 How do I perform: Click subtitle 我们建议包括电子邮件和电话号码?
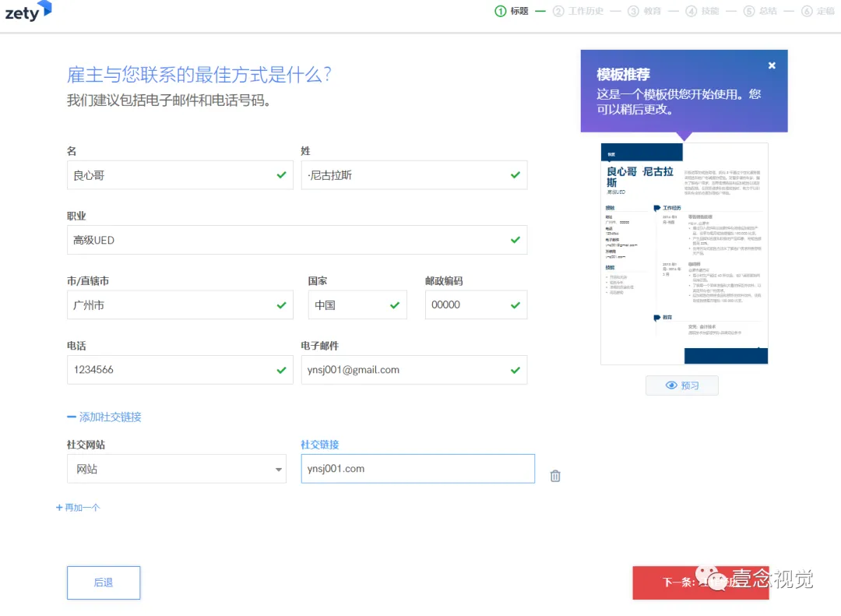click(x=168, y=100)
